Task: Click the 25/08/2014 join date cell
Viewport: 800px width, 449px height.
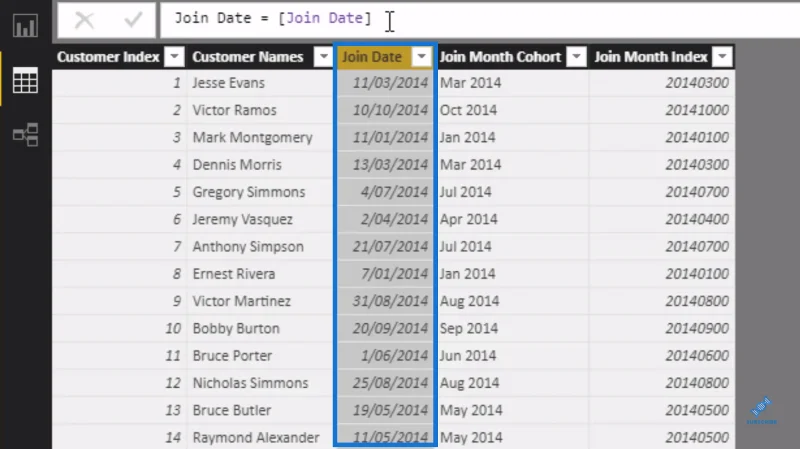Action: (385, 383)
